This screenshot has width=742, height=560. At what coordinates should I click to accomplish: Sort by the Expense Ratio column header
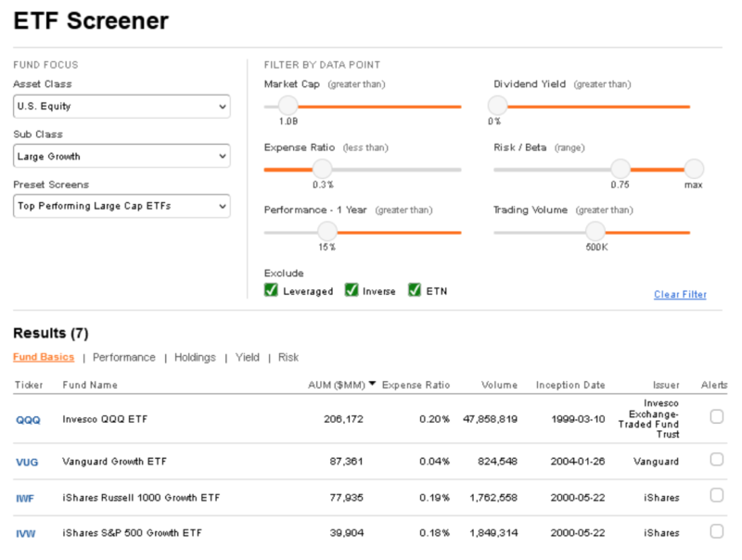(416, 385)
